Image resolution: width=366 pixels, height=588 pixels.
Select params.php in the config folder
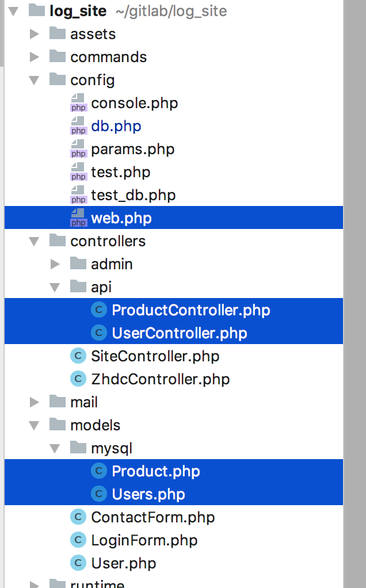132,149
